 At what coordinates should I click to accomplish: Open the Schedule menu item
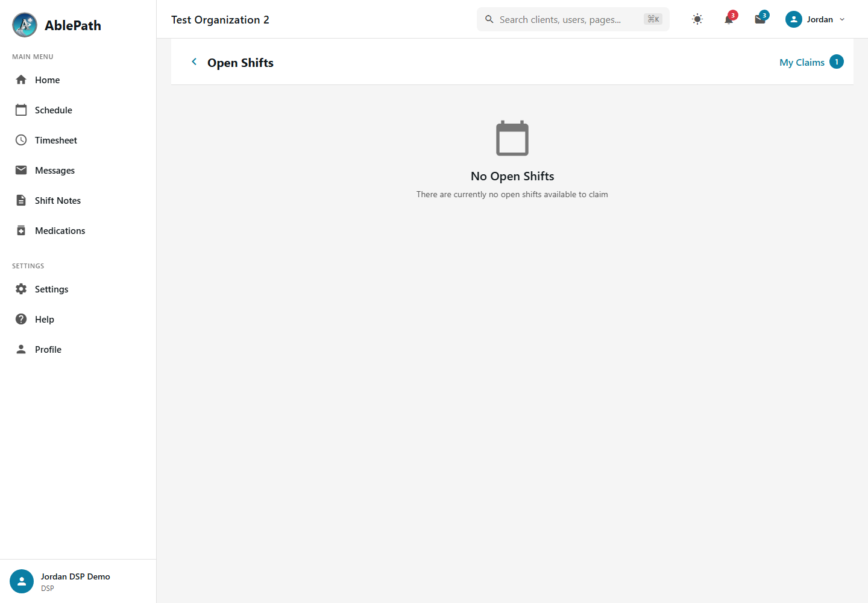coord(78,110)
